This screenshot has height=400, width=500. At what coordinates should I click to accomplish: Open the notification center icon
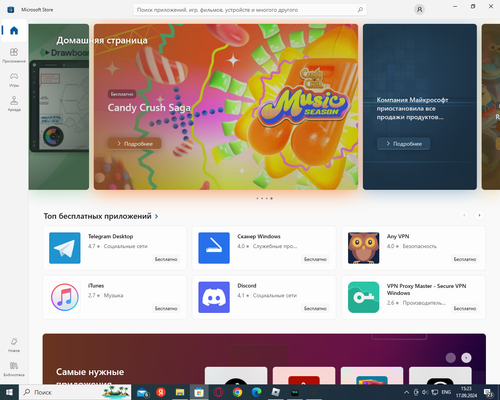(x=489, y=393)
